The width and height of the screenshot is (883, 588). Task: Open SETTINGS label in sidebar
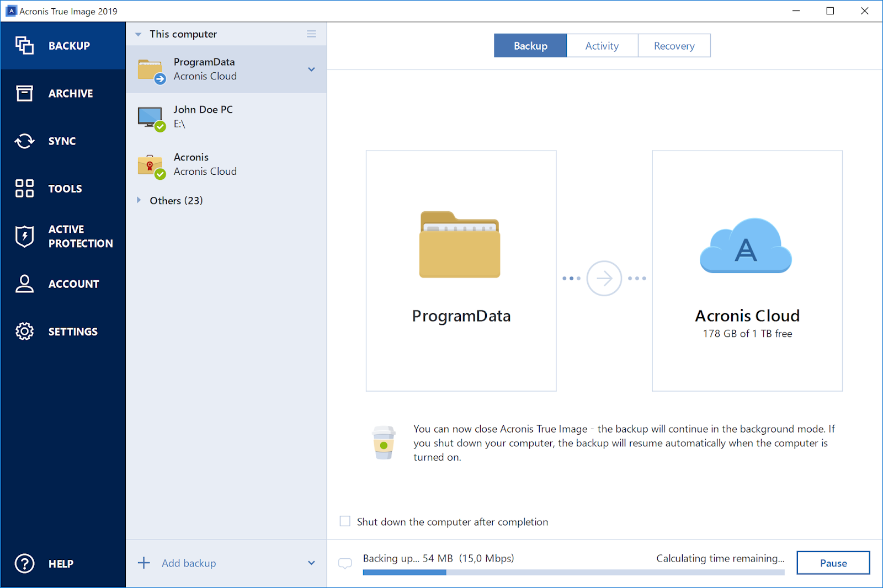(x=73, y=332)
